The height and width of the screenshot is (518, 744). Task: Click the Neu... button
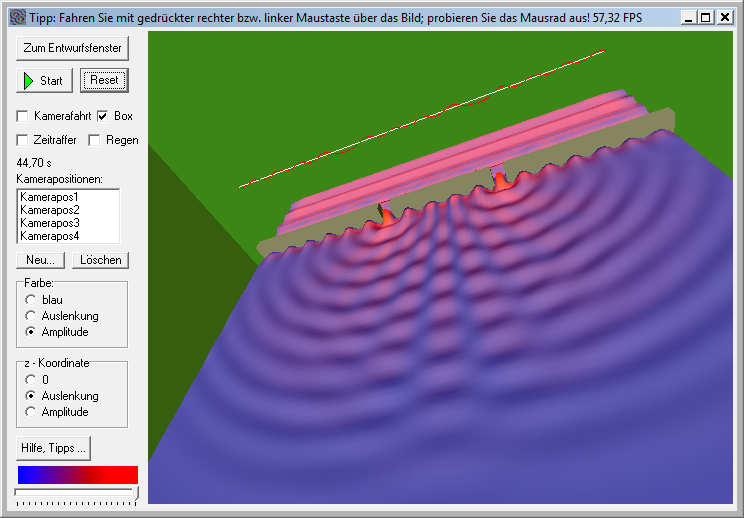41,260
